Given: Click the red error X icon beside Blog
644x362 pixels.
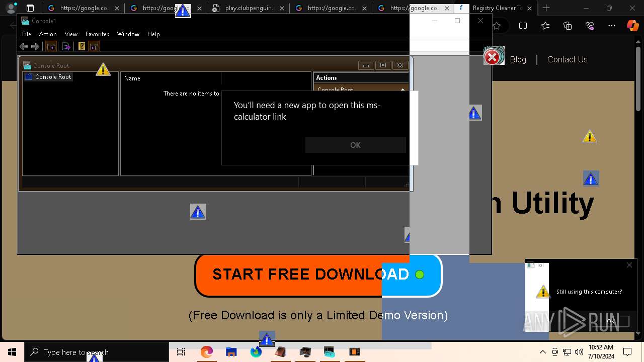Looking at the screenshot, I should pyautogui.click(x=493, y=57).
